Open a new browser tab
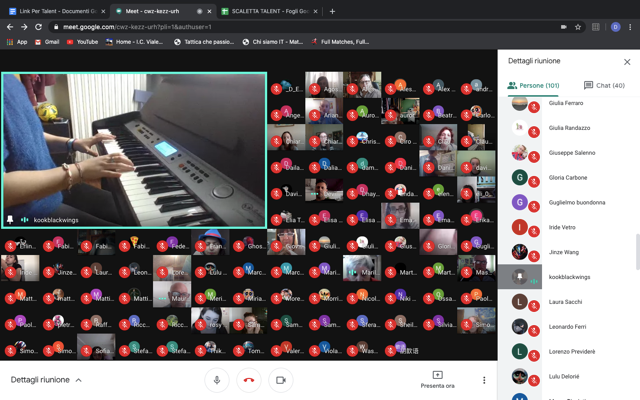Screen dimensions: 640x400 tap(333, 11)
